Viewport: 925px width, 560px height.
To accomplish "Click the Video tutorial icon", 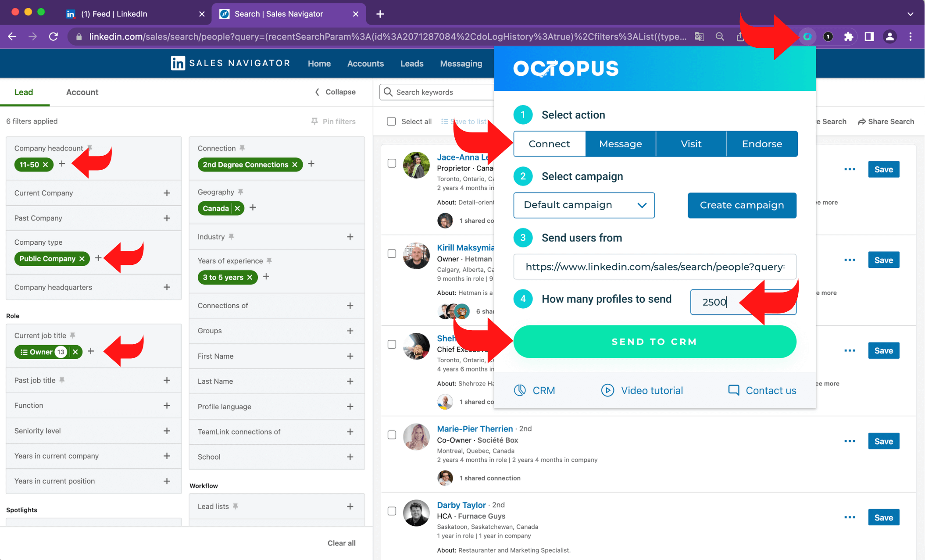I will pyautogui.click(x=606, y=389).
